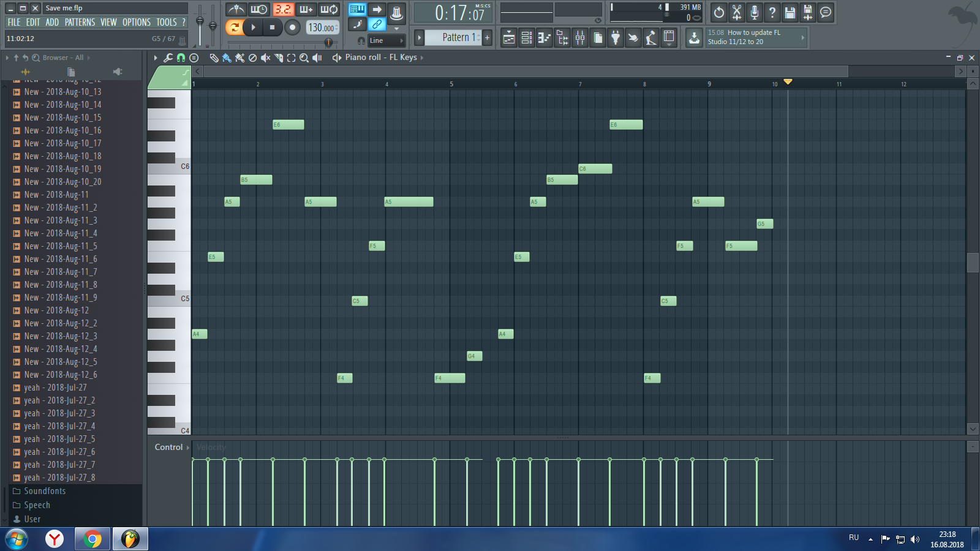Viewport: 980px width, 551px height.
Task: Select the Playback scrub tool
Action: point(317,58)
